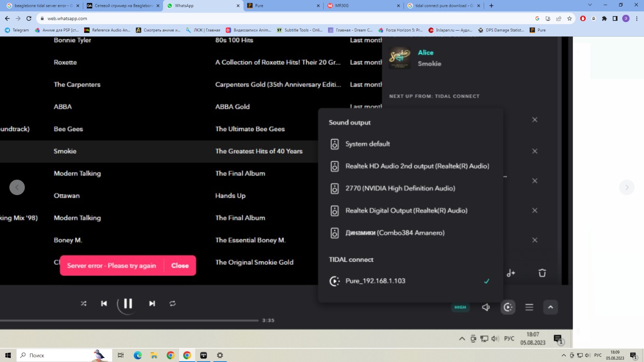Click the Smokie album cover thumbnail

point(399,58)
